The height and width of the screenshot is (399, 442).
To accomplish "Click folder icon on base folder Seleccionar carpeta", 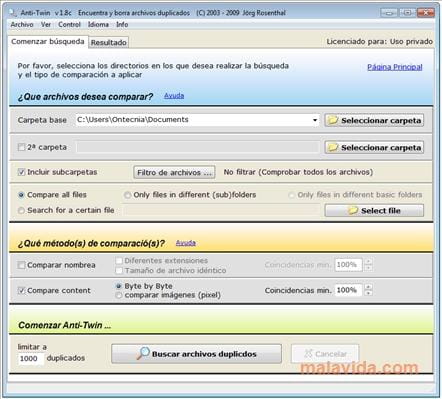I will [332, 120].
